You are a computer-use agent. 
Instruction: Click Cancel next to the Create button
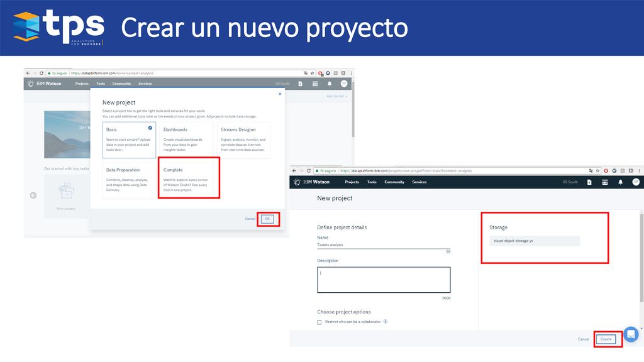(583, 339)
